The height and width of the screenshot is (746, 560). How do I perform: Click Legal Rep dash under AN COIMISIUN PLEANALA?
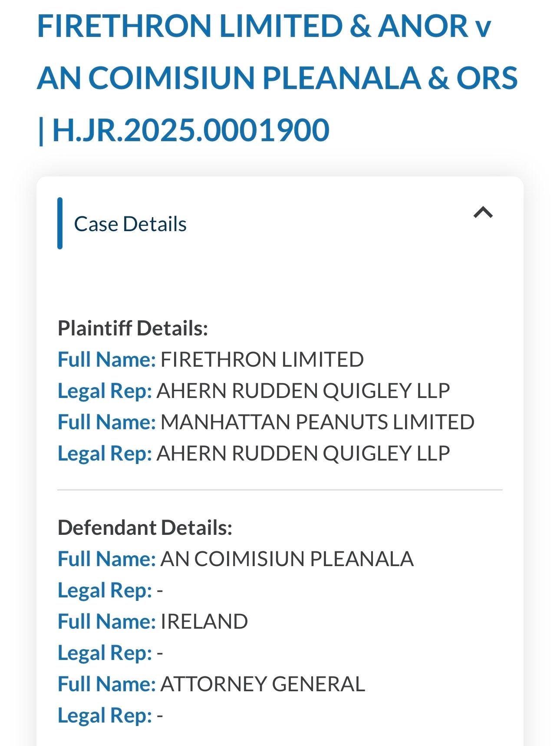(x=160, y=590)
